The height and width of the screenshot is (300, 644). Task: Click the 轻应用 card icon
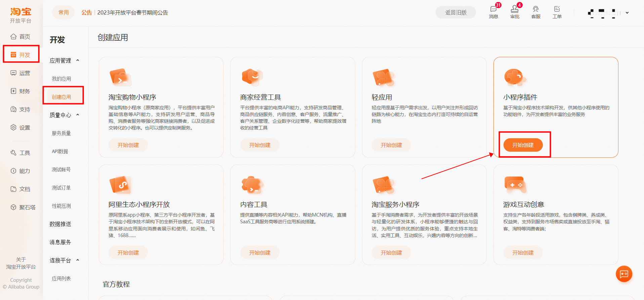click(384, 77)
